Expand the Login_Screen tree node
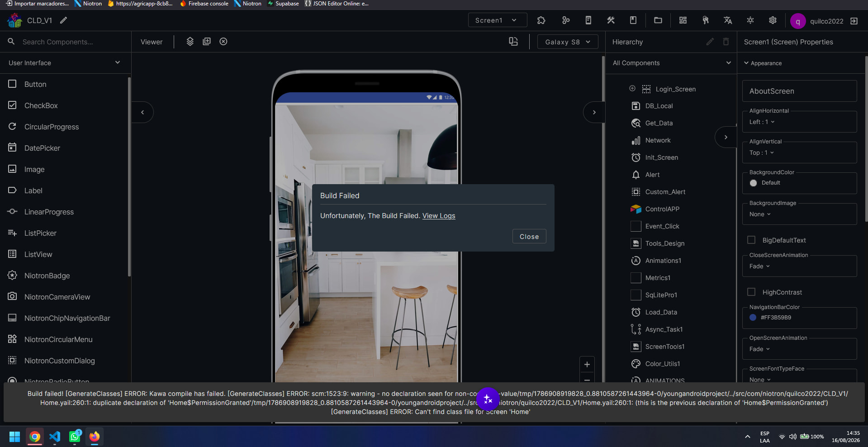This screenshot has width=868, height=447. 632,89
